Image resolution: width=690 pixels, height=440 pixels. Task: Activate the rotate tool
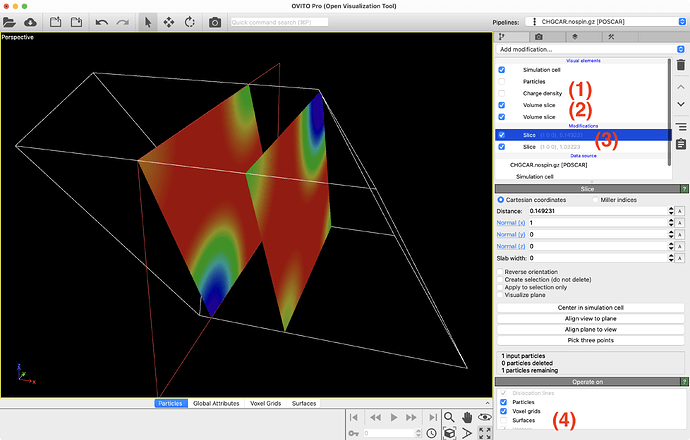click(190, 22)
